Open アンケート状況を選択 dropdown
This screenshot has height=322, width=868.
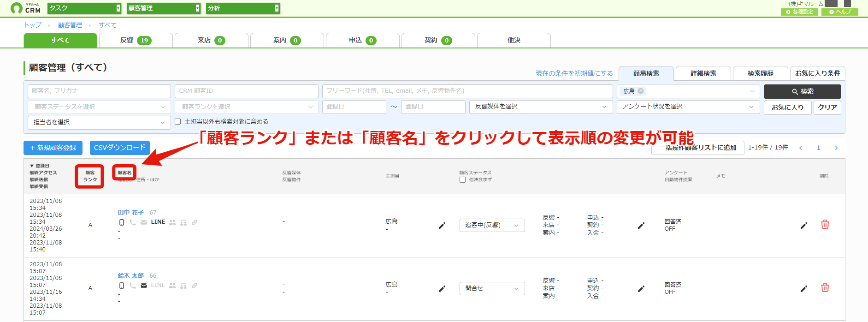click(x=688, y=107)
